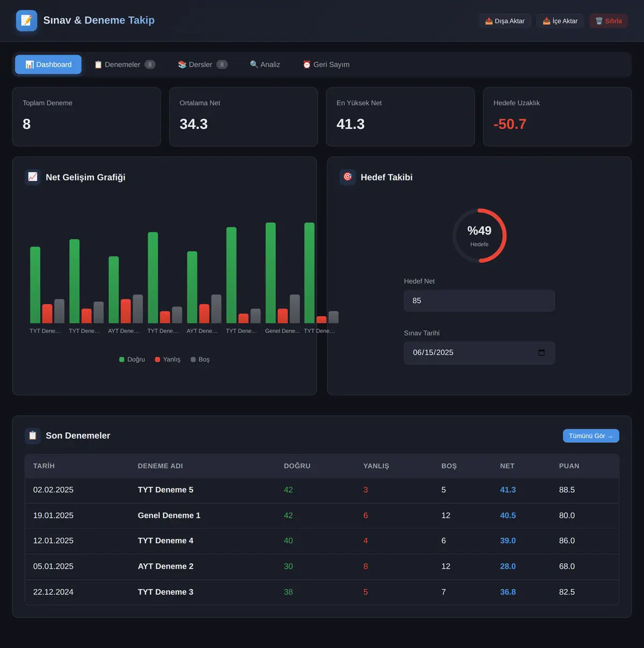
Task: Click the Toplam Deneme stat card
Action: coord(86,117)
